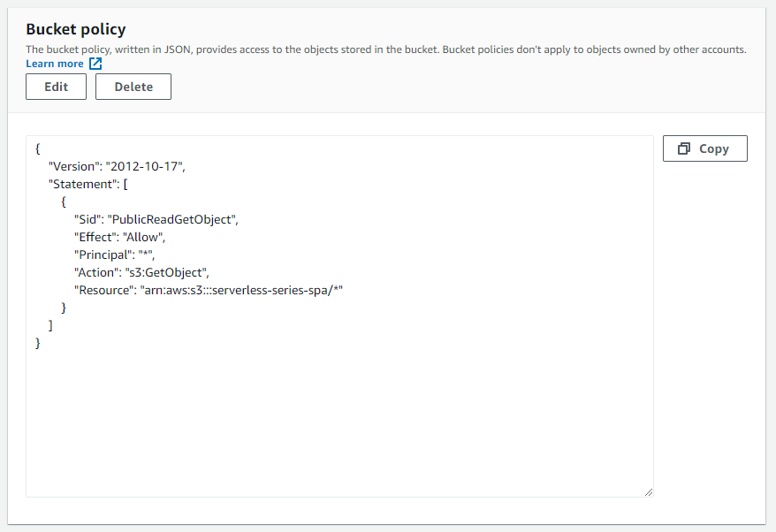
Task: Open the external link icon beside Learn more
Action: pos(95,64)
